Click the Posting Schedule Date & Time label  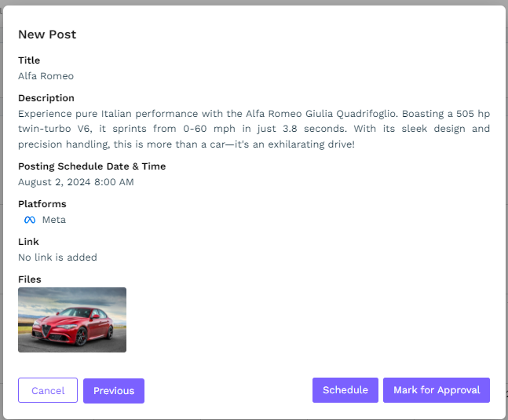(x=92, y=166)
